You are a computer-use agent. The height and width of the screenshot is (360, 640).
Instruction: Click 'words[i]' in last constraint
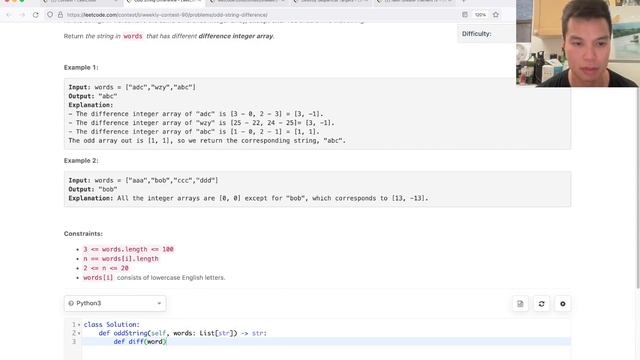[98, 278]
